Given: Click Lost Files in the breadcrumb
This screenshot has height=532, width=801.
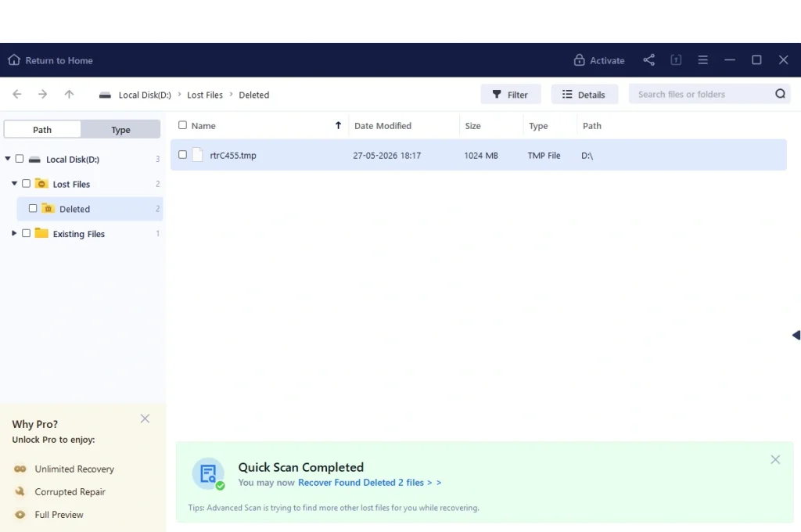Looking at the screenshot, I should point(205,95).
